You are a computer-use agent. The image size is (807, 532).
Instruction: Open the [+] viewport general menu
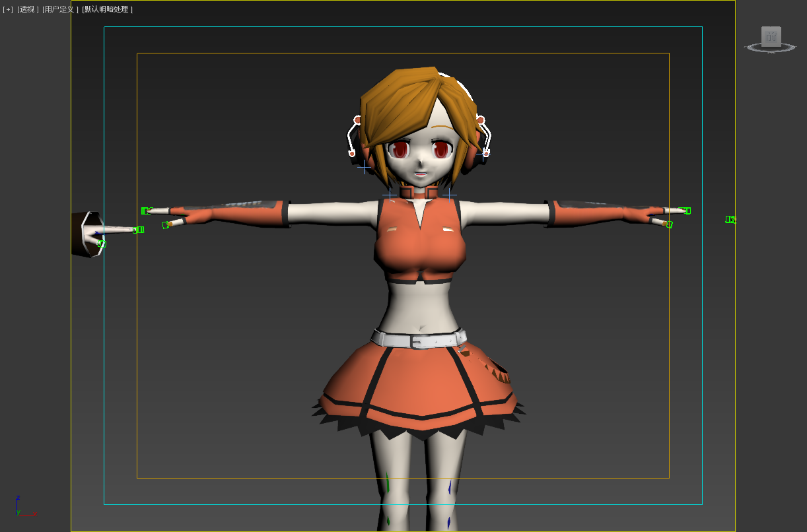[8, 10]
